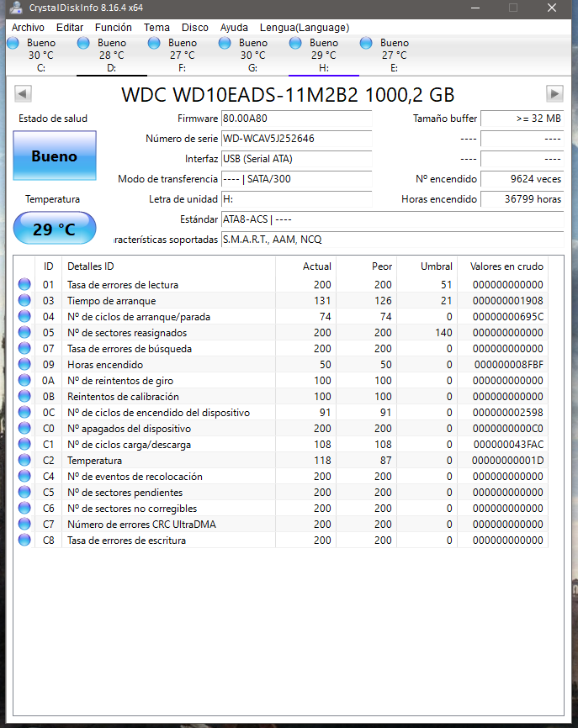Select the Firmware field 80.00A80

pos(296,119)
